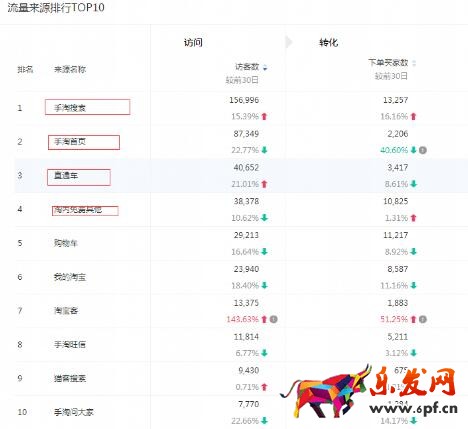Click the 排名 column header
The image size is (468, 429).
[x=25, y=70]
